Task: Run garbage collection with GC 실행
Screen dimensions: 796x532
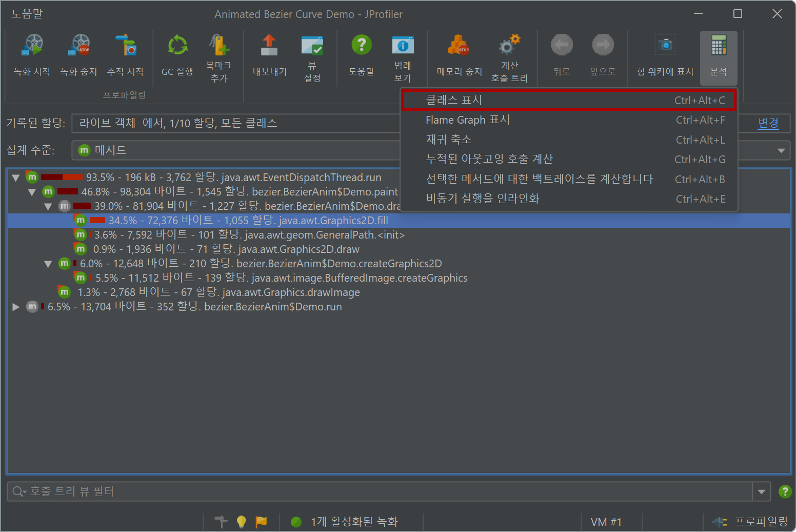Action: click(x=177, y=55)
